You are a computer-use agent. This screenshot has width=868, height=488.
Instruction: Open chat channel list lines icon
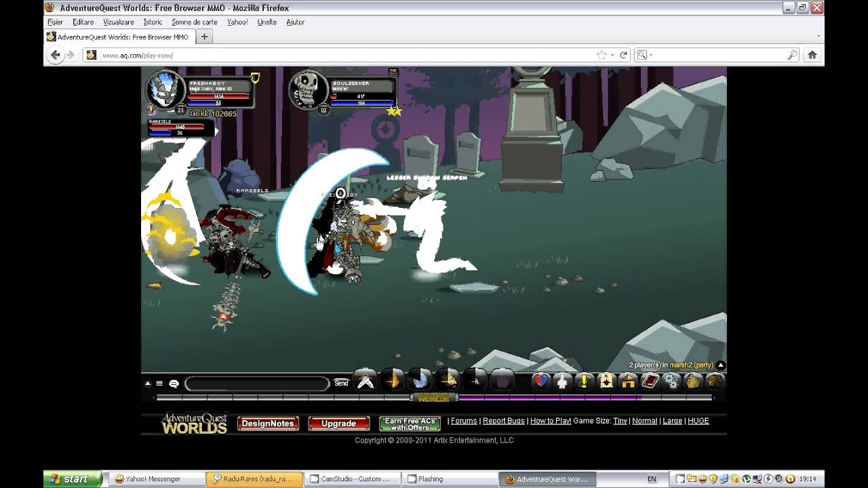tap(159, 384)
